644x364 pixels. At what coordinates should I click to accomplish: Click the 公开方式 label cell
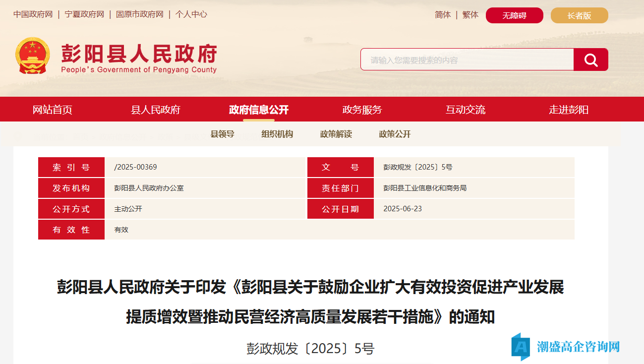pyautogui.click(x=71, y=209)
